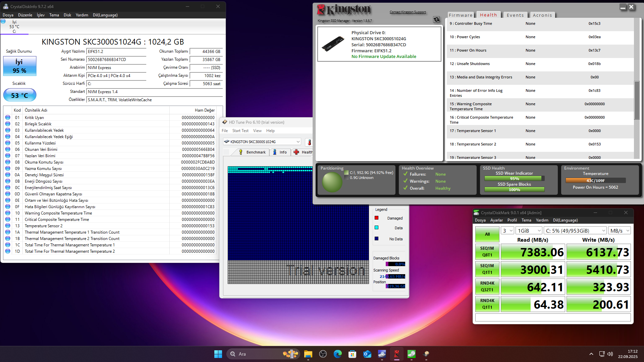The image size is (644, 362).
Task: Click the partition pie chart in Kingston Manager
Action: click(x=332, y=182)
